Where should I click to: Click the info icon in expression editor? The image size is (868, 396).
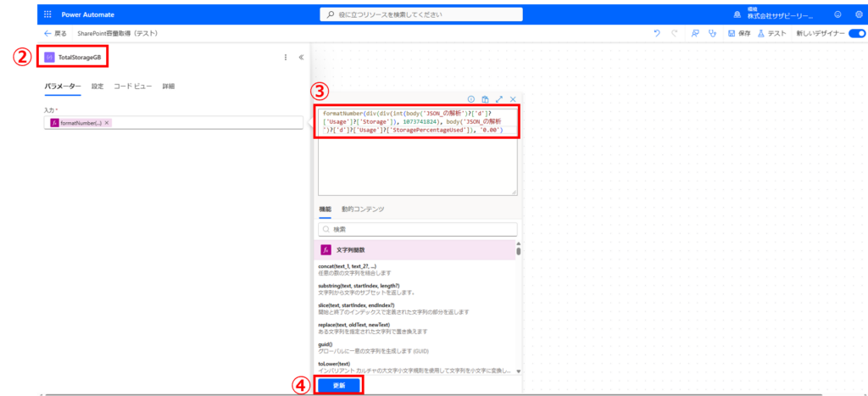point(471,99)
